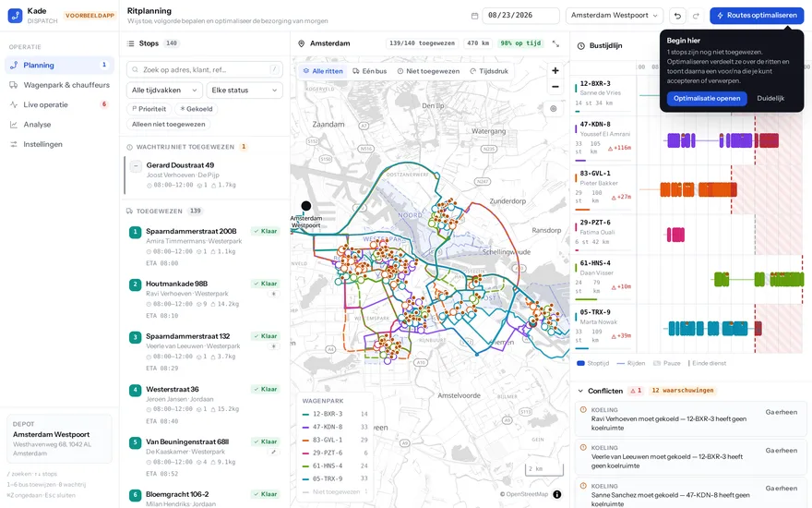Click Ga er heen on the Ravi Verhoeven conflict
The width and height of the screenshot is (812, 508).
coord(781,412)
